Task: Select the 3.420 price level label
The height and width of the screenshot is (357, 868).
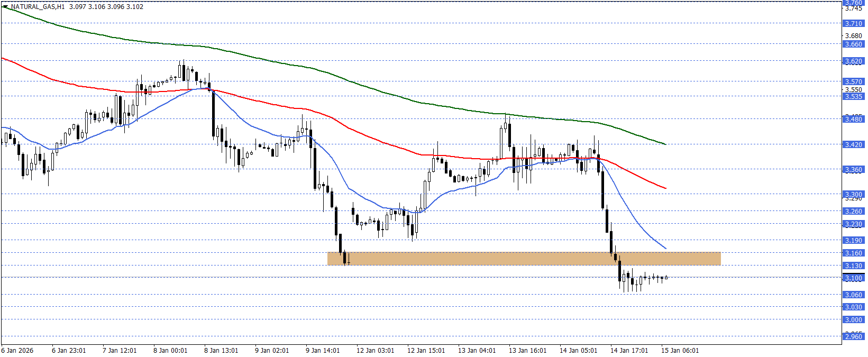Action: pyautogui.click(x=853, y=145)
